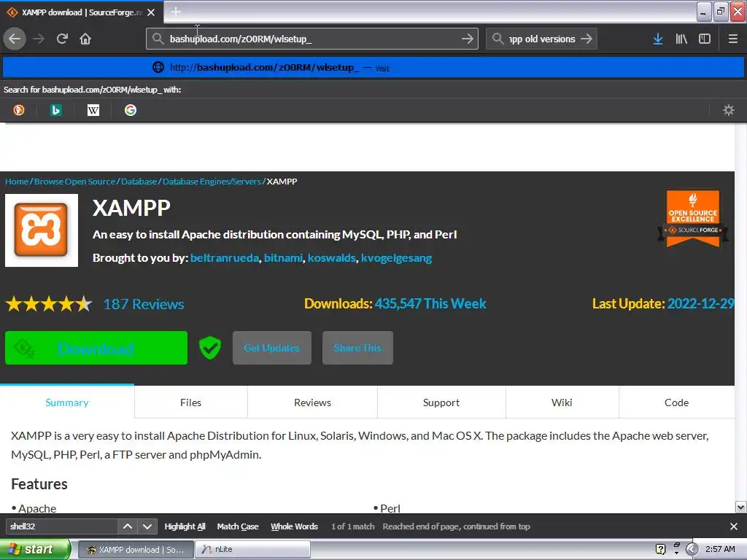Viewport: 747px width, 560px height.
Task: Open the Library bookshelf icon
Action: pyautogui.click(x=681, y=39)
